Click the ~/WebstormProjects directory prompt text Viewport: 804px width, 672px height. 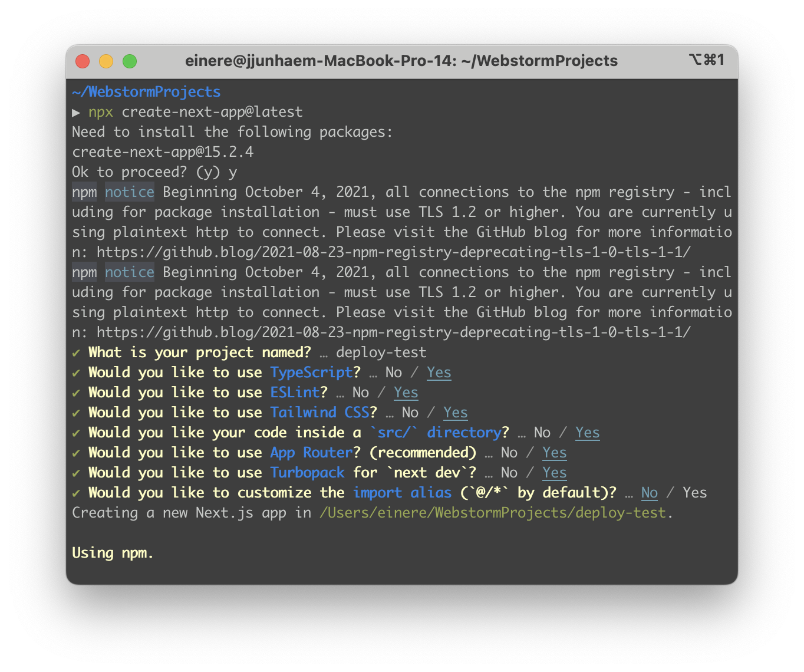pyautogui.click(x=146, y=92)
